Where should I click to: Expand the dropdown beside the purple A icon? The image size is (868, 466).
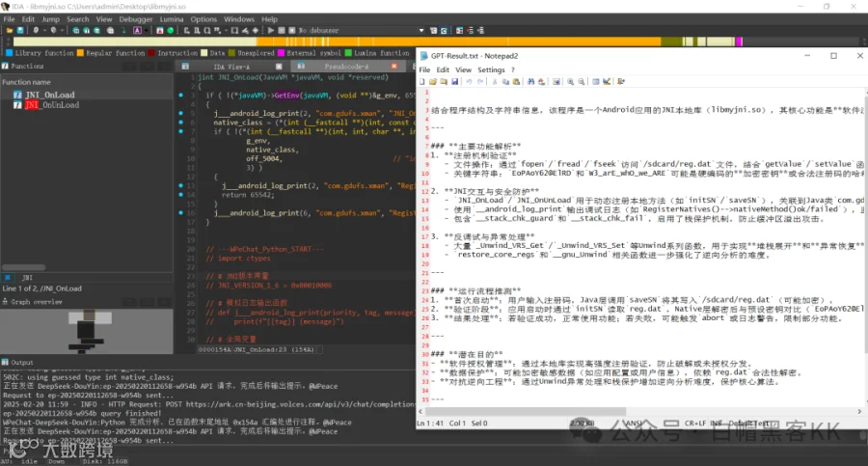(x=146, y=31)
